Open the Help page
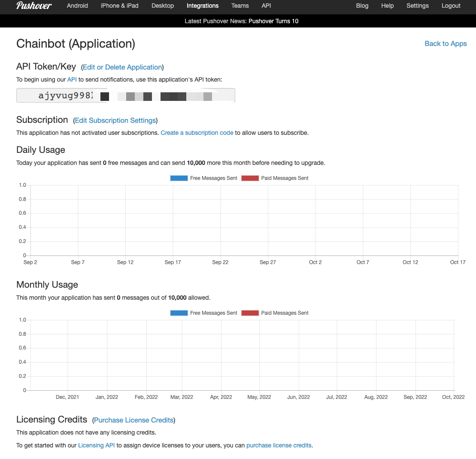The width and height of the screenshot is (476, 459). 388,6
